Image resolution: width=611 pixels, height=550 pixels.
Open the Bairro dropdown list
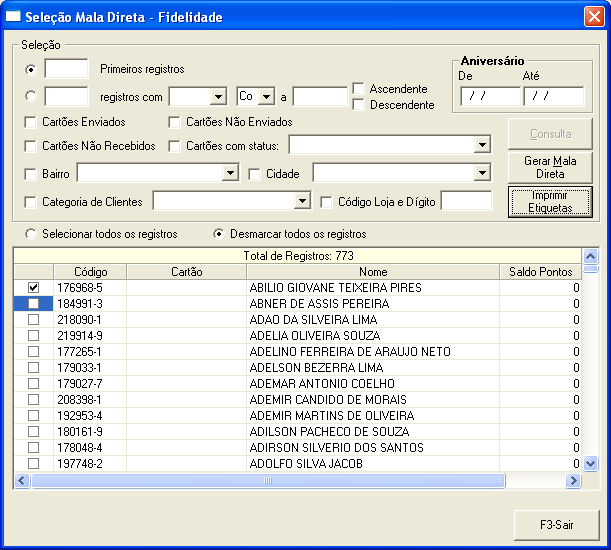pyautogui.click(x=229, y=174)
